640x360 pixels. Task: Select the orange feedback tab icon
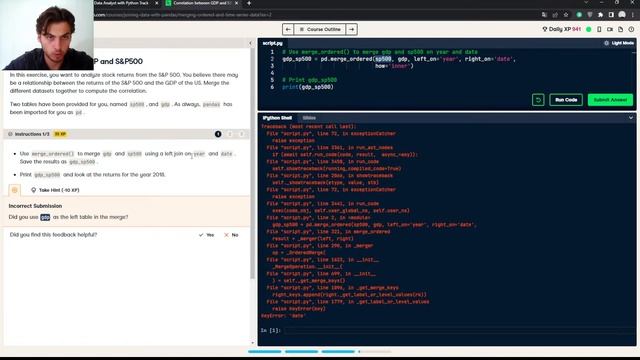(15, 190)
